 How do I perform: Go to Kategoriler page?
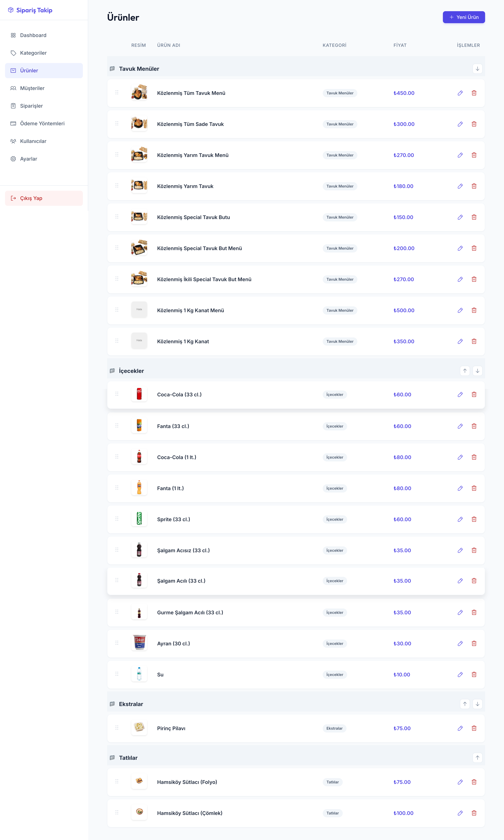[x=44, y=53]
